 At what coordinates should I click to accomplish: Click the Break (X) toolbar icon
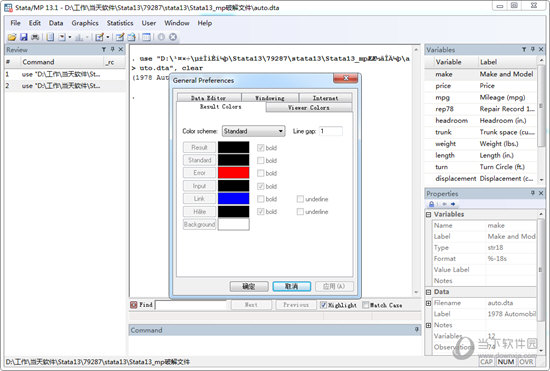pos(173,37)
